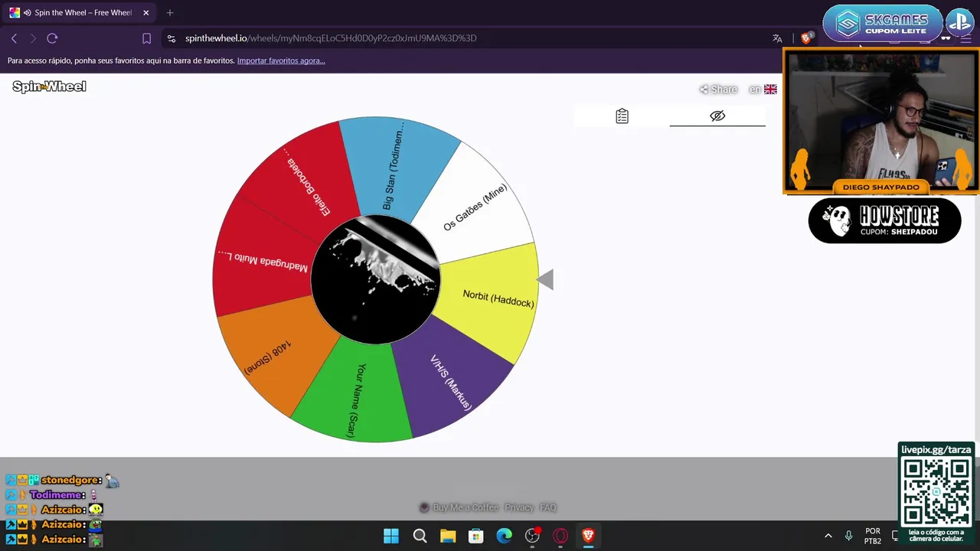Share the wheel via Share button

point(718,90)
